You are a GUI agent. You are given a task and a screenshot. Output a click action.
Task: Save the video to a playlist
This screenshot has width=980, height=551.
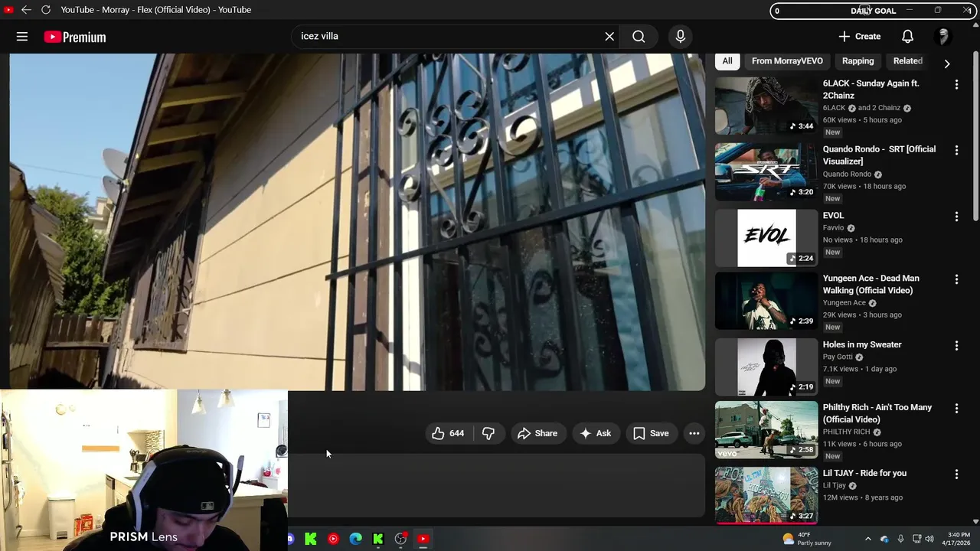(651, 433)
